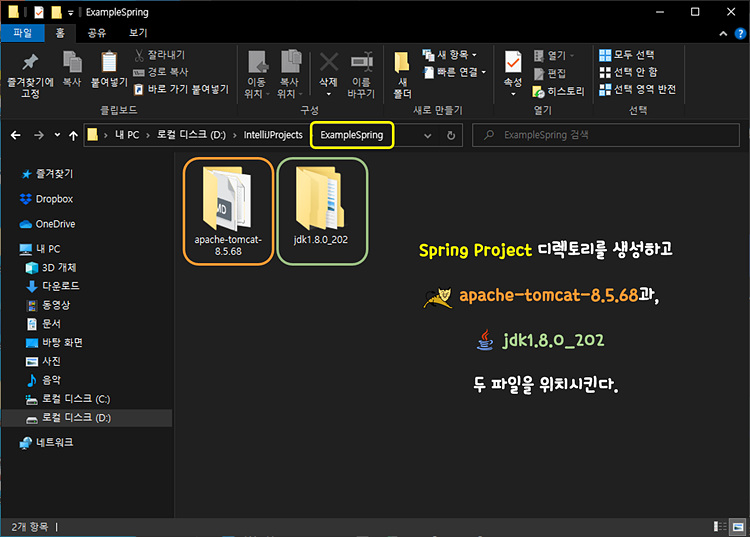Click the title bar new folder quick-access icon
The image size is (750, 537).
point(56,12)
